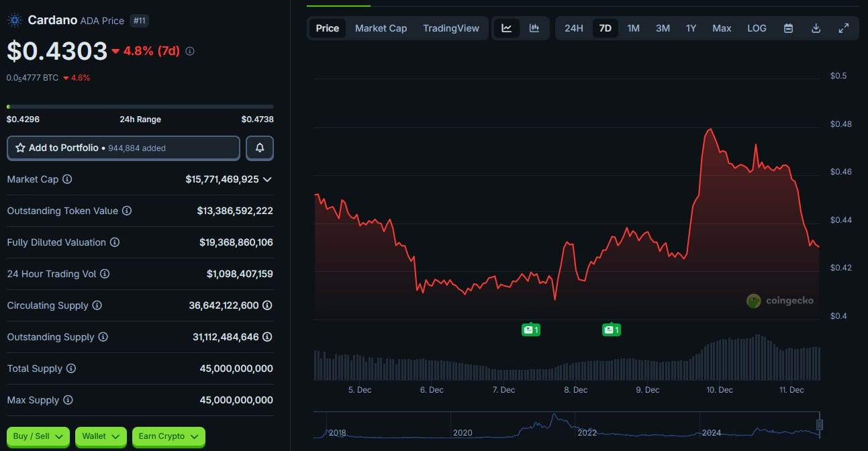This screenshot has height=451, width=868.
Task: Click the price alert bell icon
Action: 260,148
